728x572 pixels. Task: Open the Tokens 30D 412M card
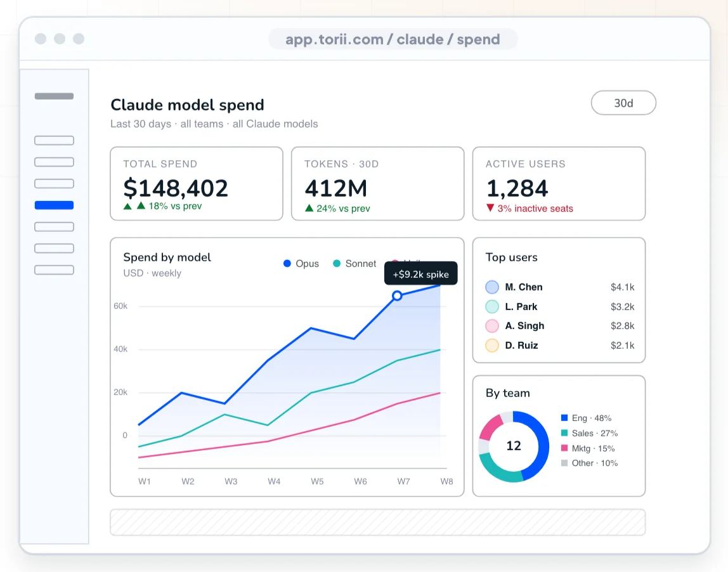pos(377,184)
